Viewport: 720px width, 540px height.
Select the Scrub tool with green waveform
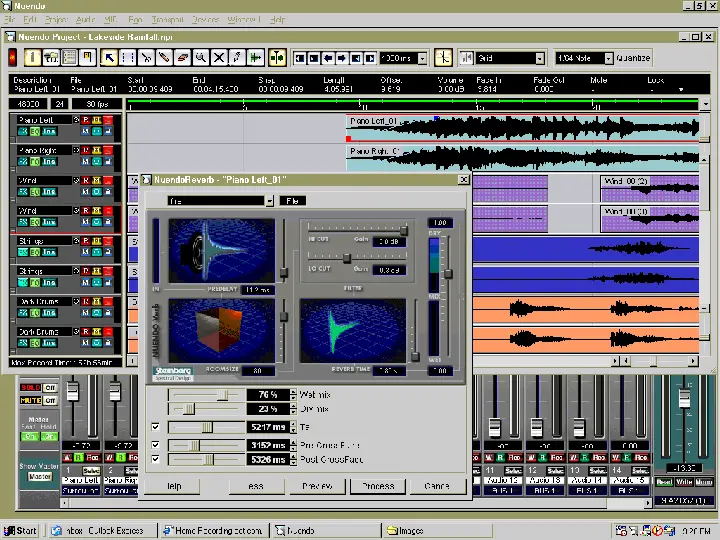pyautogui.click(x=255, y=58)
